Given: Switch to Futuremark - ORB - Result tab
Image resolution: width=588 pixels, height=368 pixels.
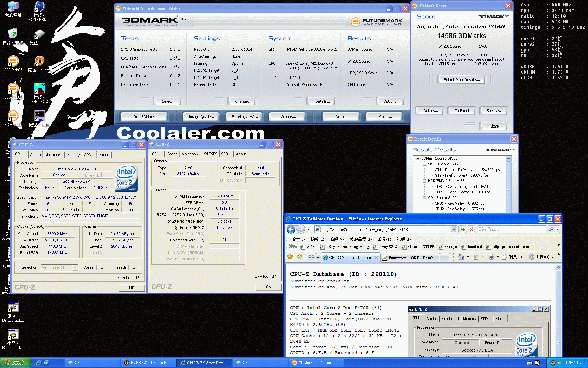Looking at the screenshot, I should [411, 258].
